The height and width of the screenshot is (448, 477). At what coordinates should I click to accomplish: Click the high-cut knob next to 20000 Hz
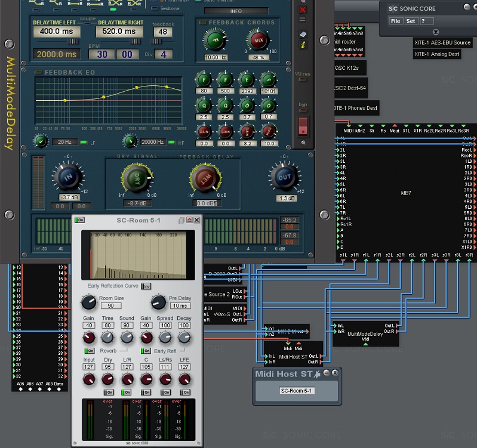coord(130,141)
